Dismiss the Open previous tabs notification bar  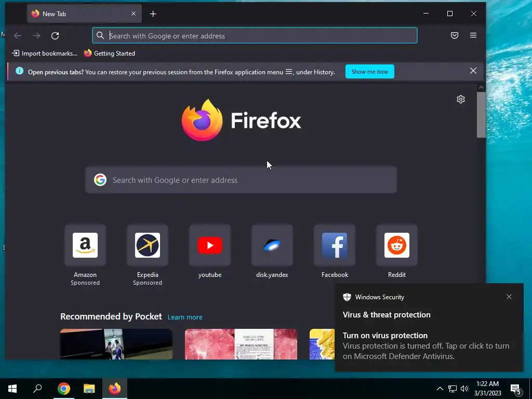[473, 71]
